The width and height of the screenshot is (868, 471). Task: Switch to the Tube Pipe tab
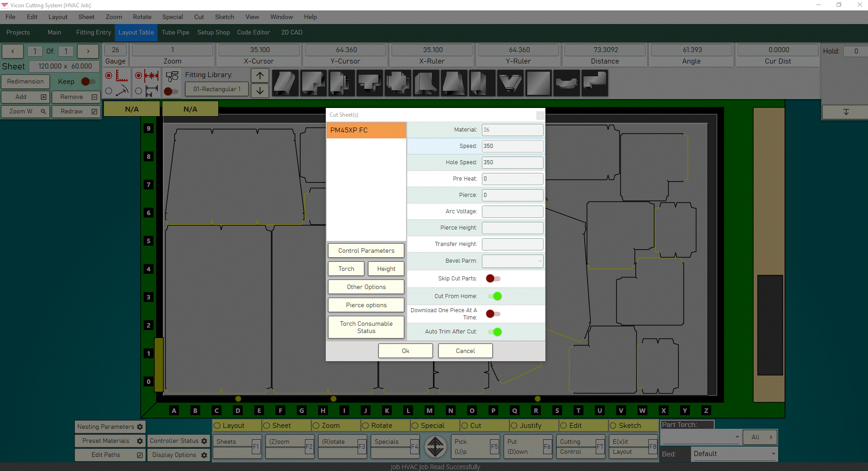(175, 32)
